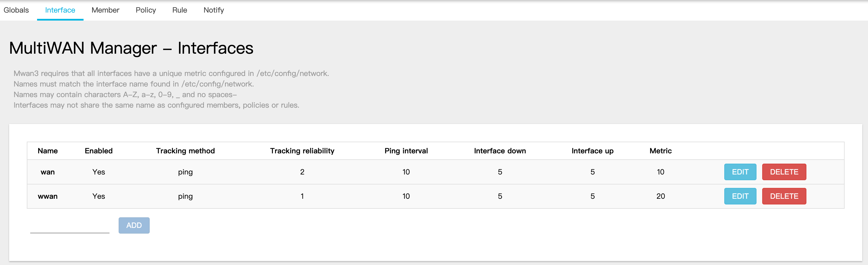Click the Tracking method column header
Viewport: 868px width, 265px height.
pyautogui.click(x=185, y=151)
